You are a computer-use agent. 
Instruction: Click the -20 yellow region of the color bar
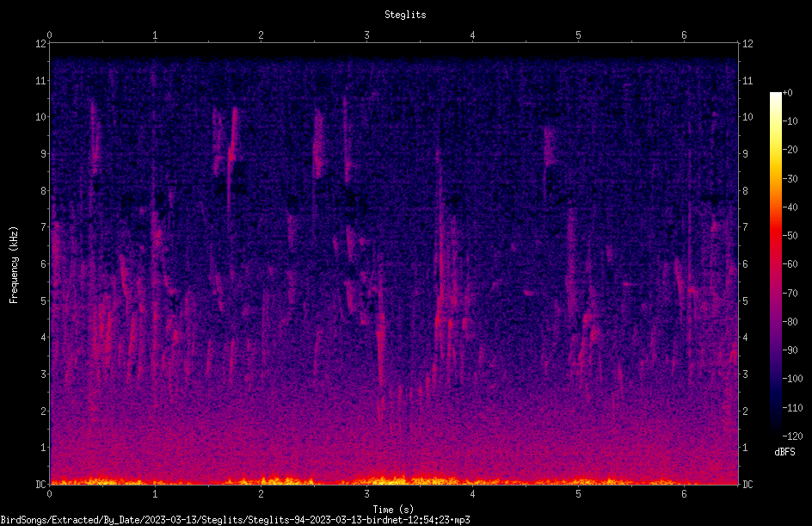pyautogui.click(x=775, y=149)
